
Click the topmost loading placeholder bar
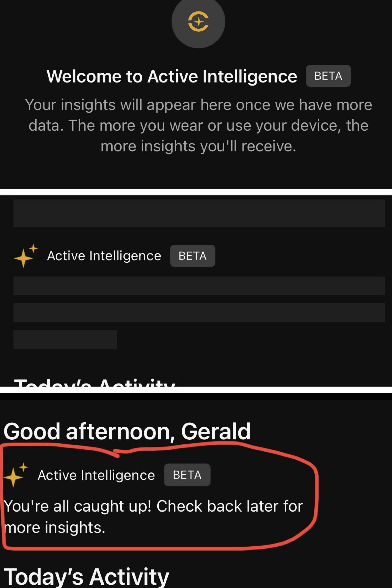(199, 213)
